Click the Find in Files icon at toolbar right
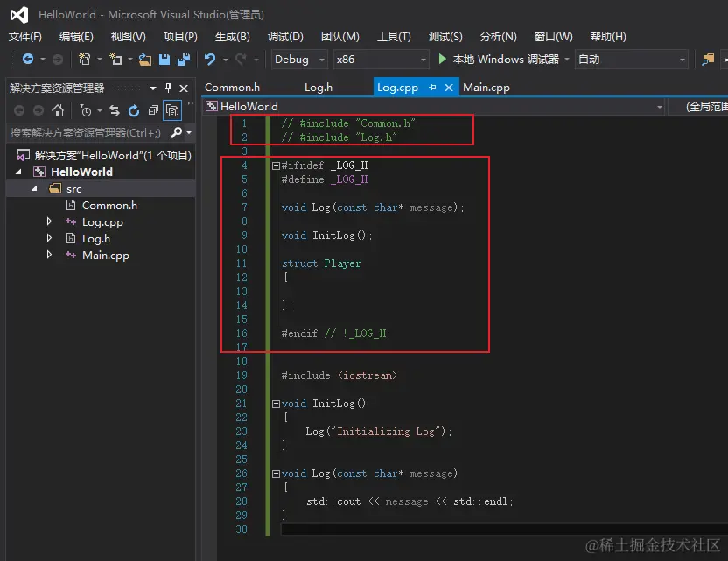Screen dimensions: 728x561 (x=708, y=59)
